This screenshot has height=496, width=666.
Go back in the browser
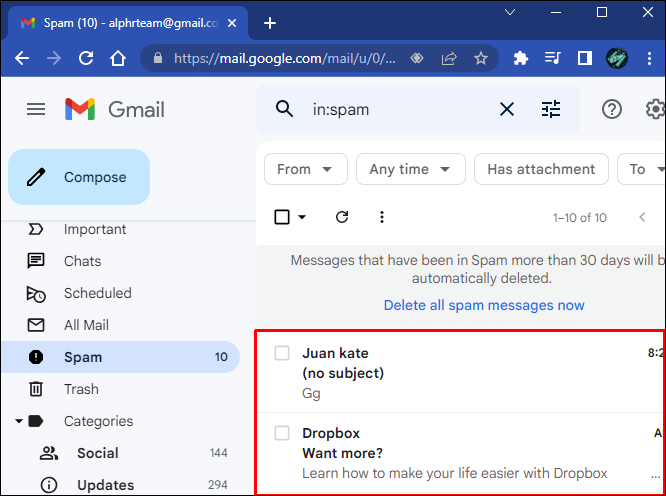coord(22,58)
